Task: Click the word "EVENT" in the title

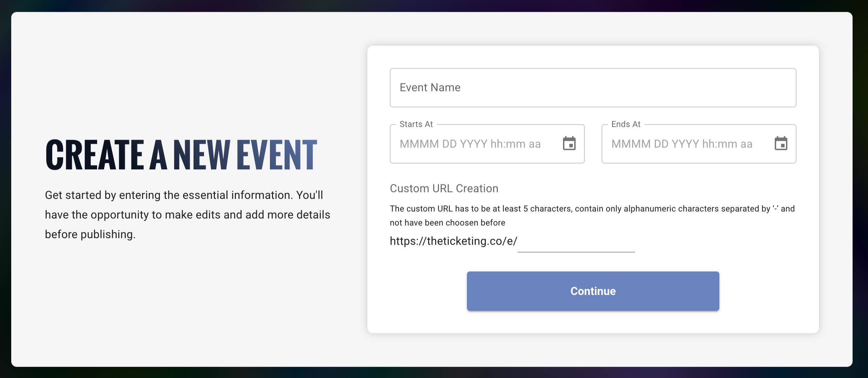Action: (x=277, y=155)
